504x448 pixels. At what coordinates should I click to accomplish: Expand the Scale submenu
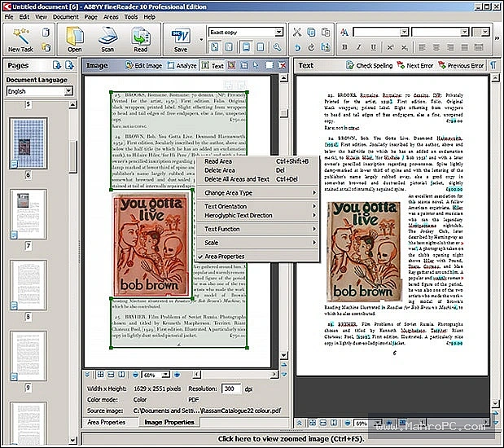click(x=258, y=243)
